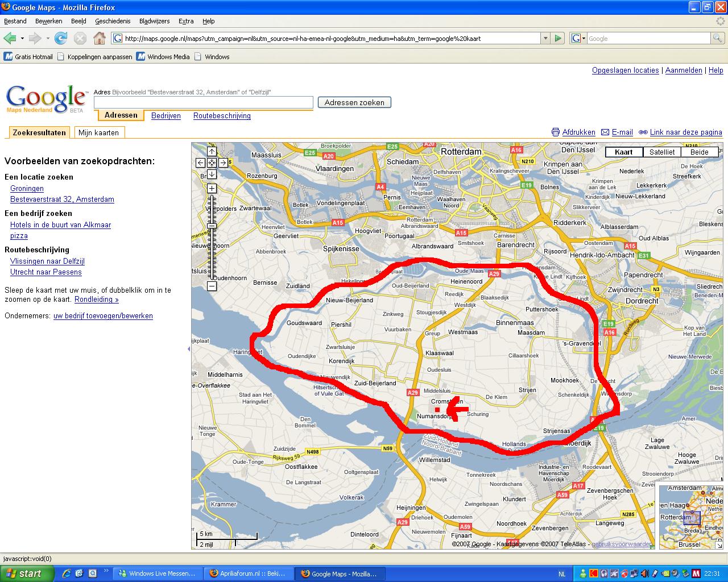The width and height of the screenshot is (728, 582).
Task: Click the Firefox URL address bar
Action: coord(326,38)
